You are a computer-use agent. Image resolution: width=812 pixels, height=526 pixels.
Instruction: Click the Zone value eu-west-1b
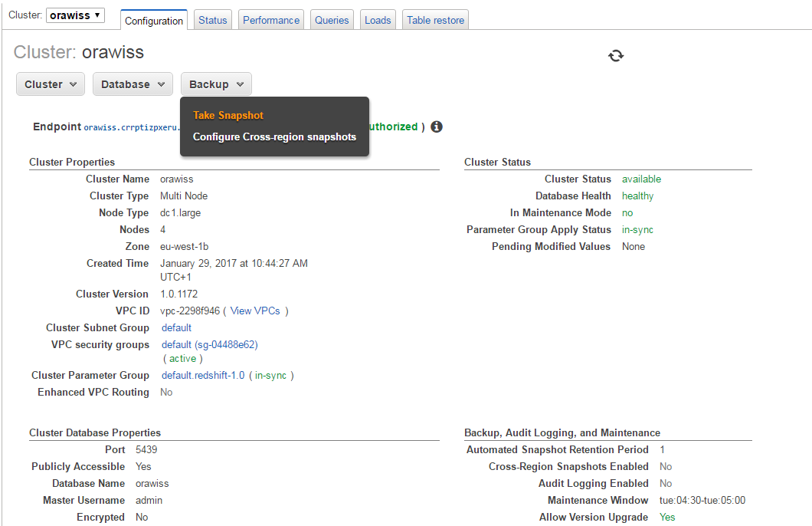[185, 247]
